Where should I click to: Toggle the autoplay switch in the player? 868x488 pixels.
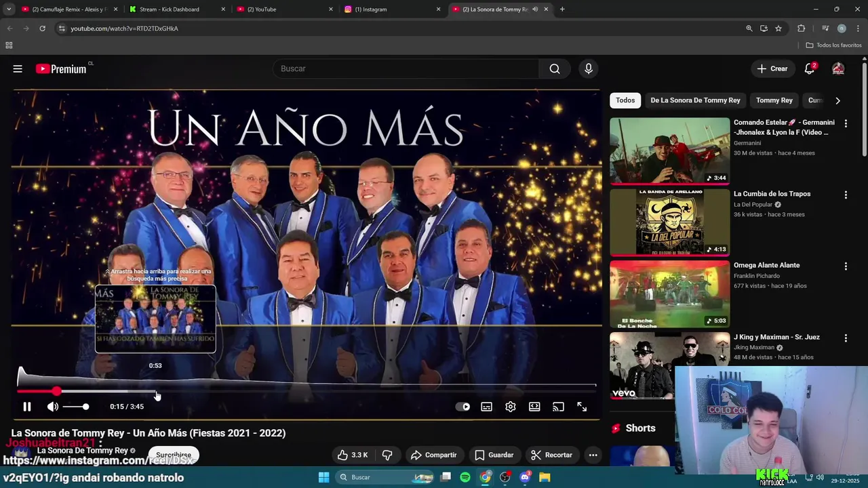click(463, 407)
